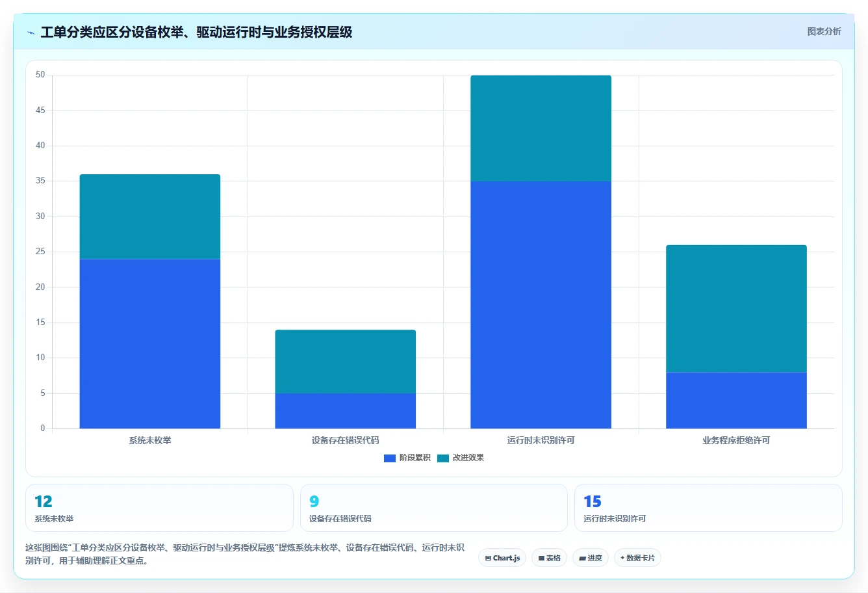This screenshot has width=868, height=593.
Task: Click the teal bar segment for 设备存在错误代码
Action: [x=346, y=362]
